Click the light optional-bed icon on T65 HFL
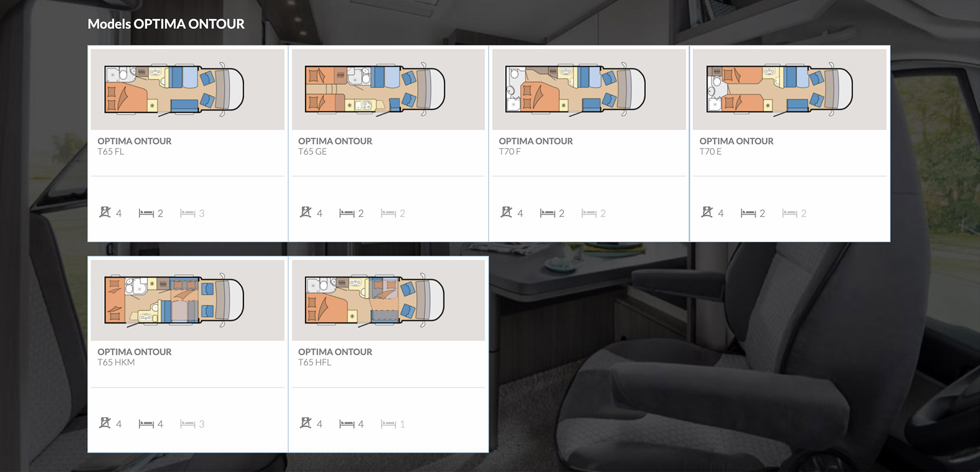Viewport: 980px width, 472px height. coord(388,424)
